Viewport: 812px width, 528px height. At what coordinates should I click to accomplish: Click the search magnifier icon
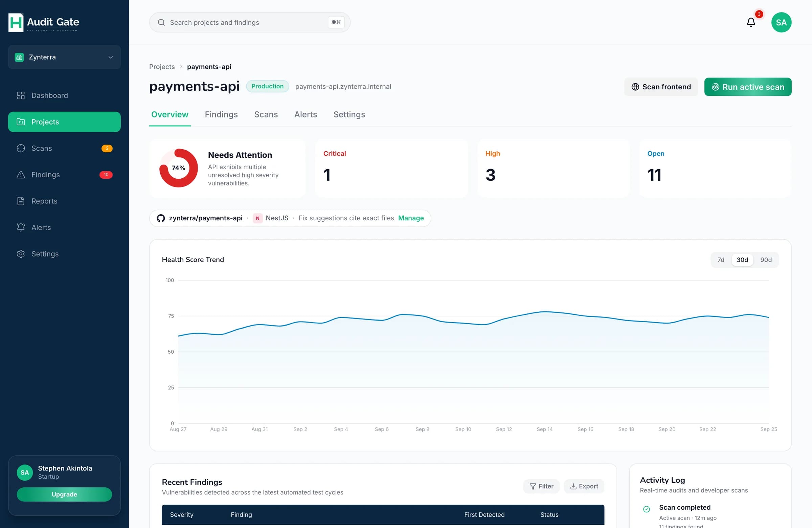[x=161, y=23]
